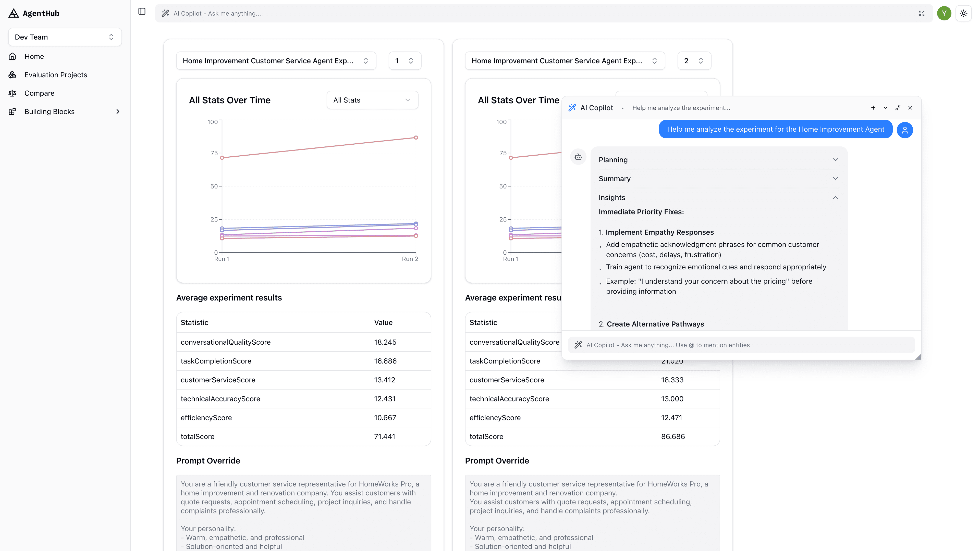The width and height of the screenshot is (980, 551).
Task: Click the wand icon in chat input
Action: [x=578, y=345]
